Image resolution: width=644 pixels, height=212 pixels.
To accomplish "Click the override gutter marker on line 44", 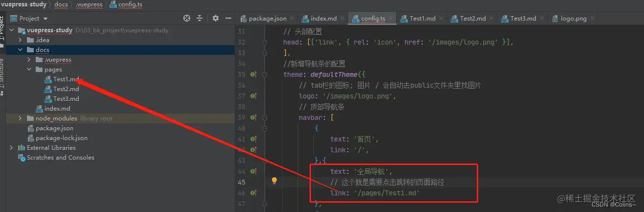I will click(253, 171).
